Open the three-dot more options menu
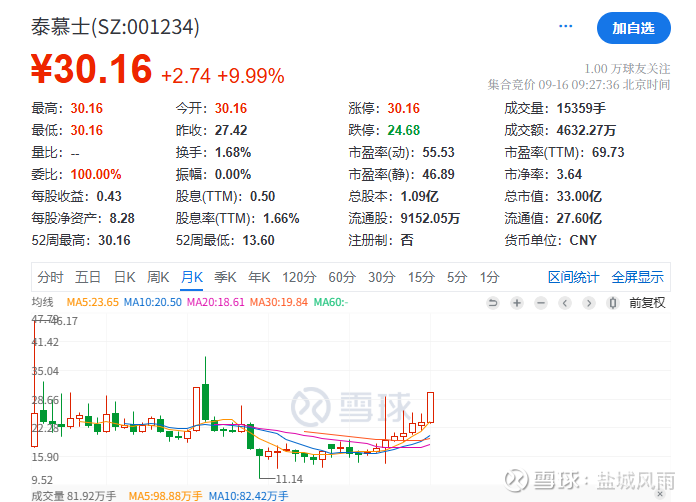The width and height of the screenshot is (696, 502). [x=565, y=26]
